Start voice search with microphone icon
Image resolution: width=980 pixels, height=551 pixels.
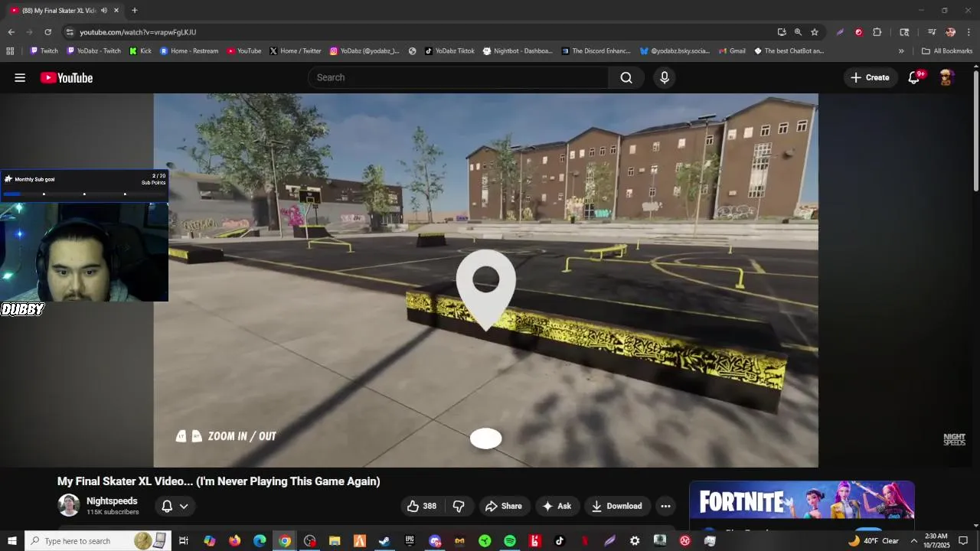pos(665,77)
